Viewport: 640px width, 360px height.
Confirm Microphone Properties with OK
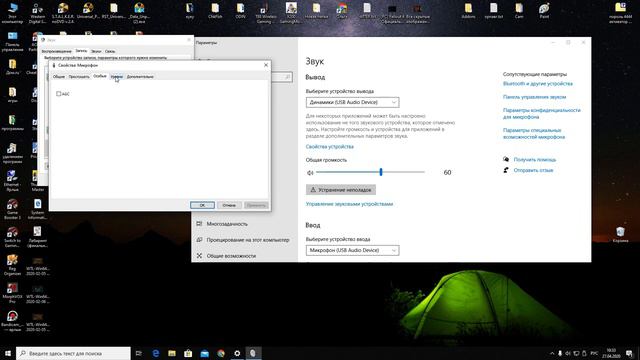click(x=202, y=205)
